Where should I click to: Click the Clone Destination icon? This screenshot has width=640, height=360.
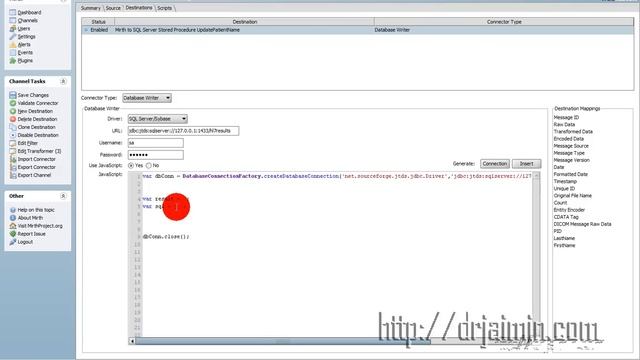(13, 127)
